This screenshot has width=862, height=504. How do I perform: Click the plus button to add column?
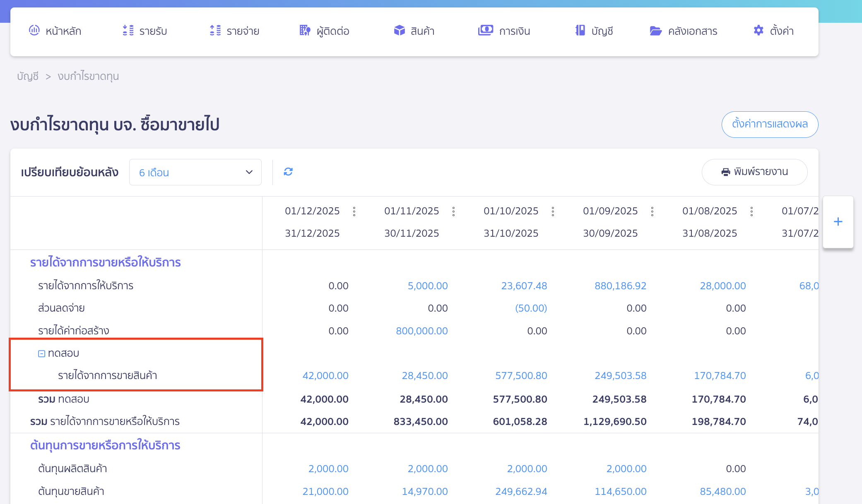[838, 221]
